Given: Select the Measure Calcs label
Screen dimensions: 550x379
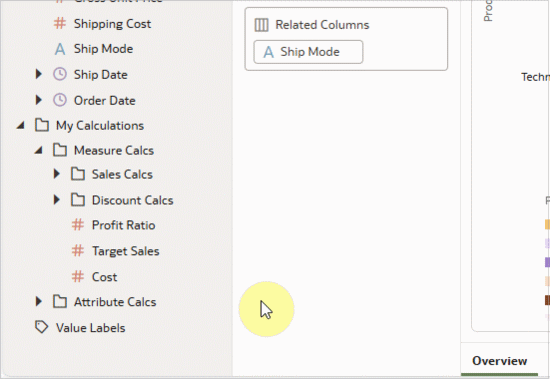Looking at the screenshot, I should point(114,151).
